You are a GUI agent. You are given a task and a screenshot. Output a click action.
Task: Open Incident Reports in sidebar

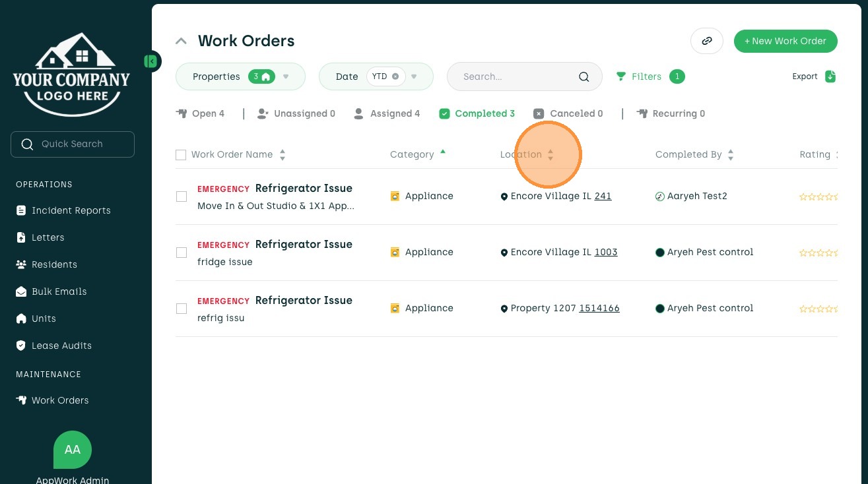point(63,210)
